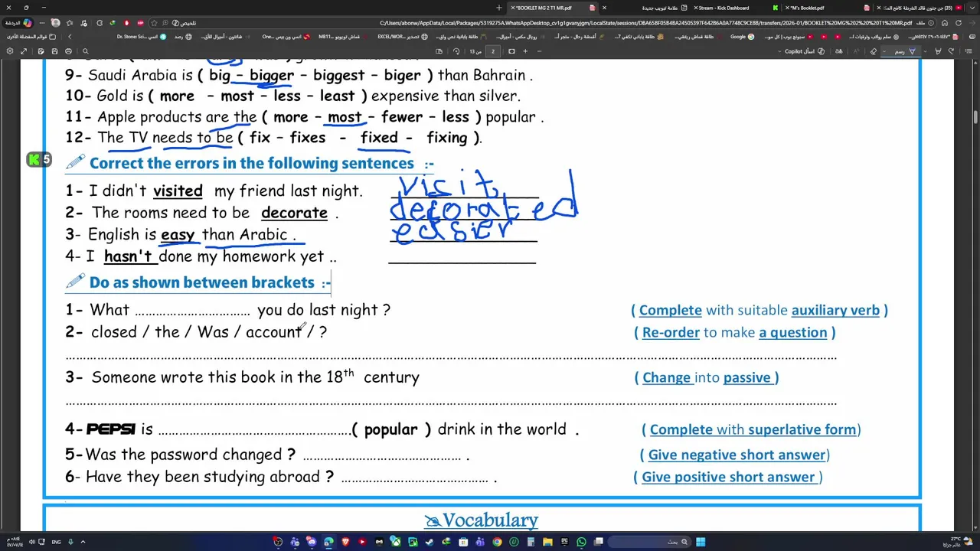Open Edge settings and more menu
Image resolution: width=980 pixels, height=551 pixels.
(42, 23)
